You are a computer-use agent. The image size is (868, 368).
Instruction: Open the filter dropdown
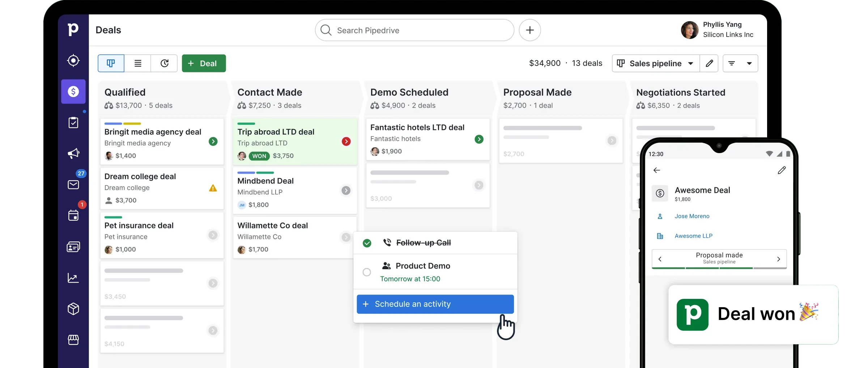740,63
